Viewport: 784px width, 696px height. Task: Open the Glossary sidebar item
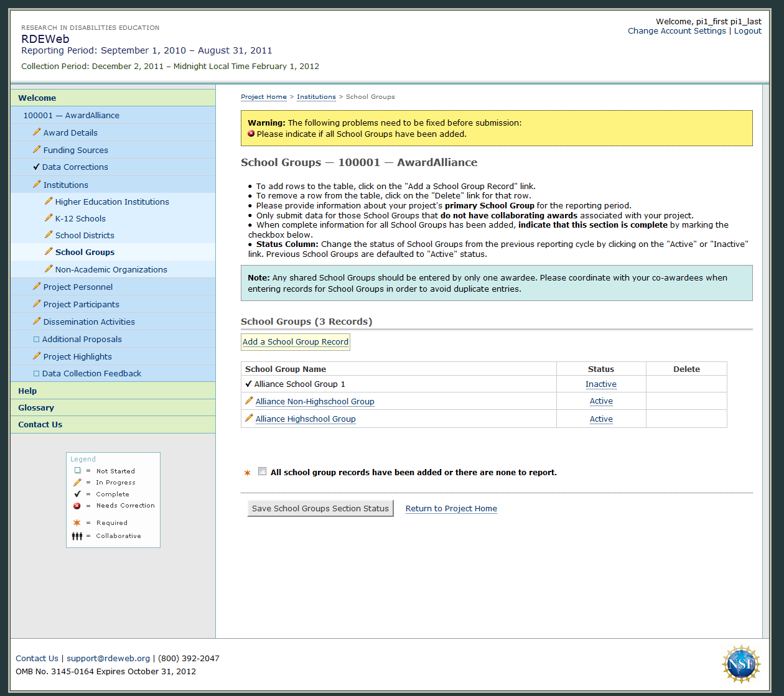click(36, 407)
